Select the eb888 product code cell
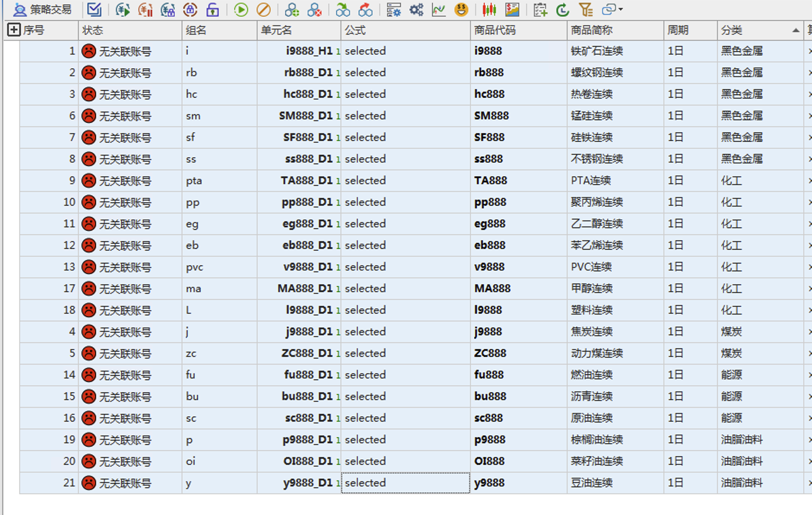The image size is (812, 515). click(x=518, y=245)
